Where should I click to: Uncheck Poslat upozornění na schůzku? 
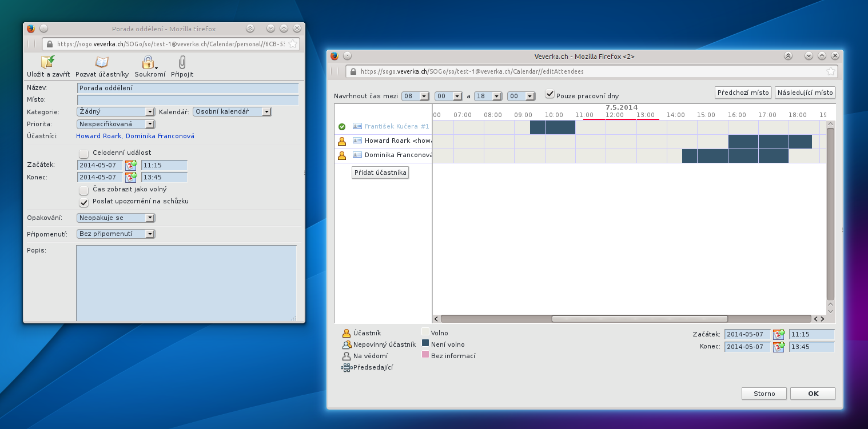point(84,202)
